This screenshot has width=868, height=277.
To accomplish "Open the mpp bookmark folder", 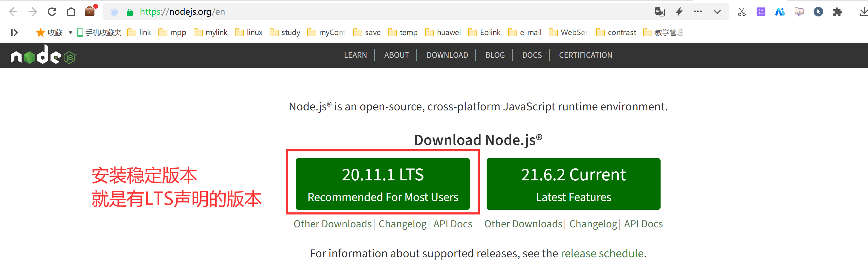I will [172, 32].
